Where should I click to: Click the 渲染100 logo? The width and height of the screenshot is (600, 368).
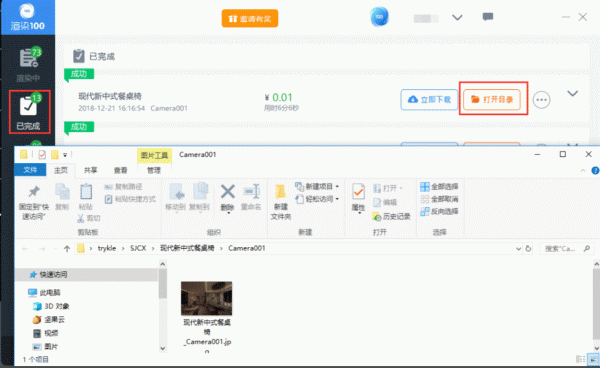pos(28,18)
